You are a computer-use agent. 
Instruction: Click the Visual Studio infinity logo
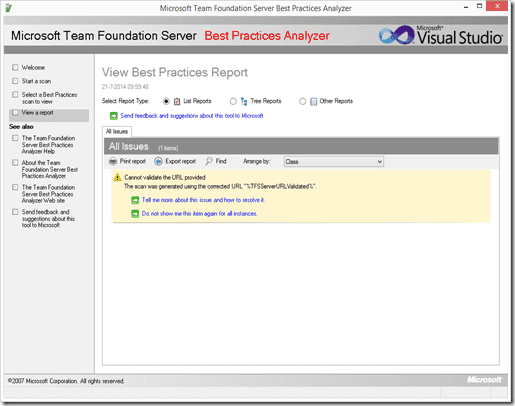pyautogui.click(x=397, y=35)
